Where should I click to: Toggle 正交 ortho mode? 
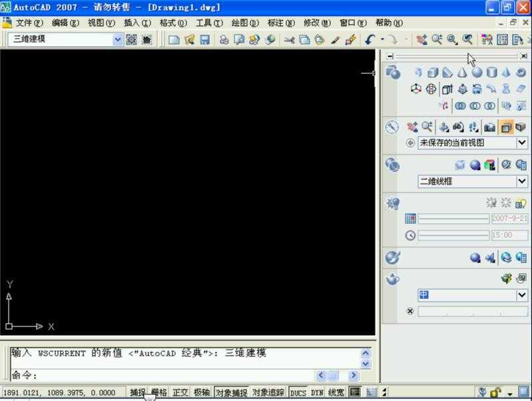(180, 392)
